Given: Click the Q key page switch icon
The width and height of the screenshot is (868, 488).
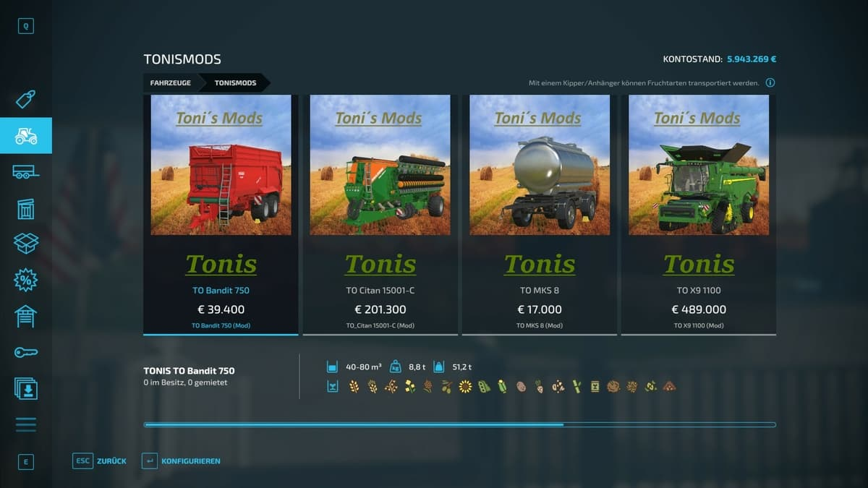Looking at the screenshot, I should tap(26, 27).
